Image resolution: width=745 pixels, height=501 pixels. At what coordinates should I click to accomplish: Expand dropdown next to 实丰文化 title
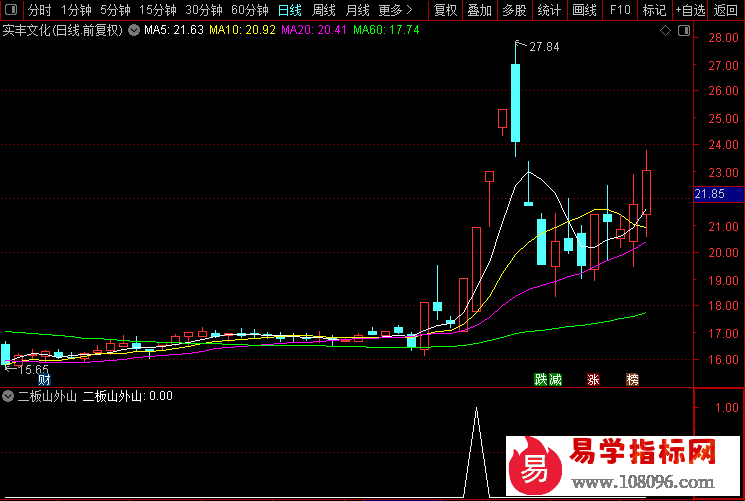point(134,30)
